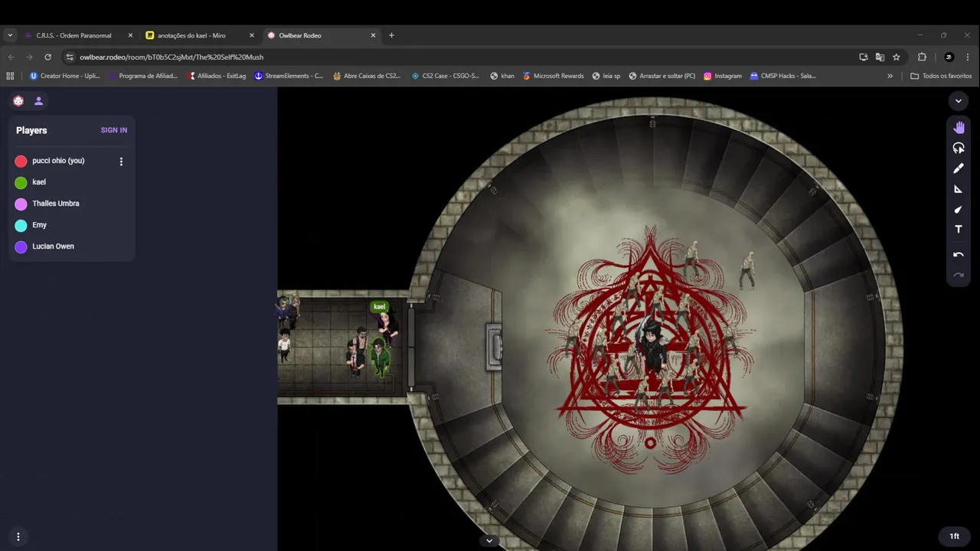Open the Chrome profile avatar
The height and width of the screenshot is (551, 980).
click(949, 57)
